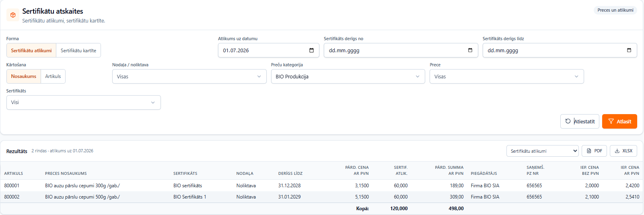This screenshot has width=644, height=215.
Task: Select Sertifikātu atlikumi form option
Action: pyautogui.click(x=31, y=50)
